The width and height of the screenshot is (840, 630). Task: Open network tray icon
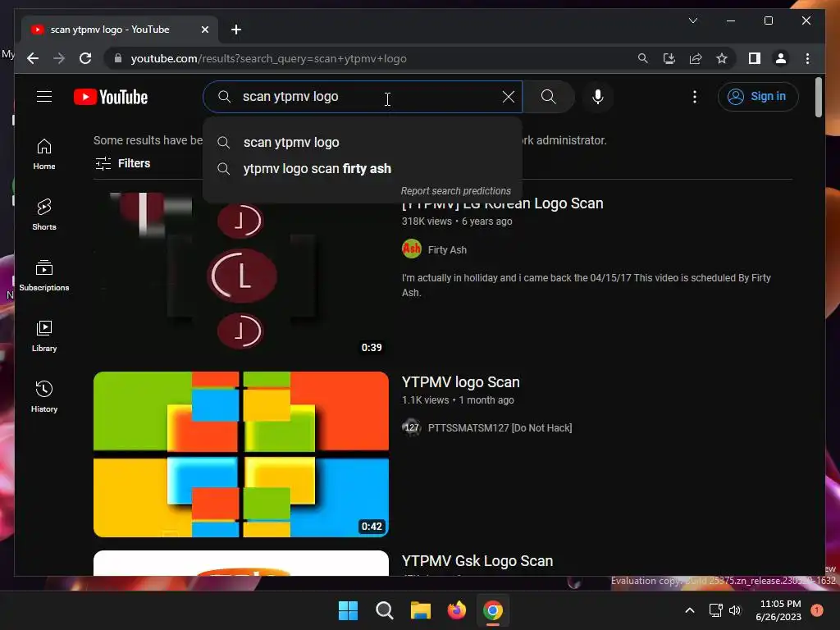click(x=715, y=610)
